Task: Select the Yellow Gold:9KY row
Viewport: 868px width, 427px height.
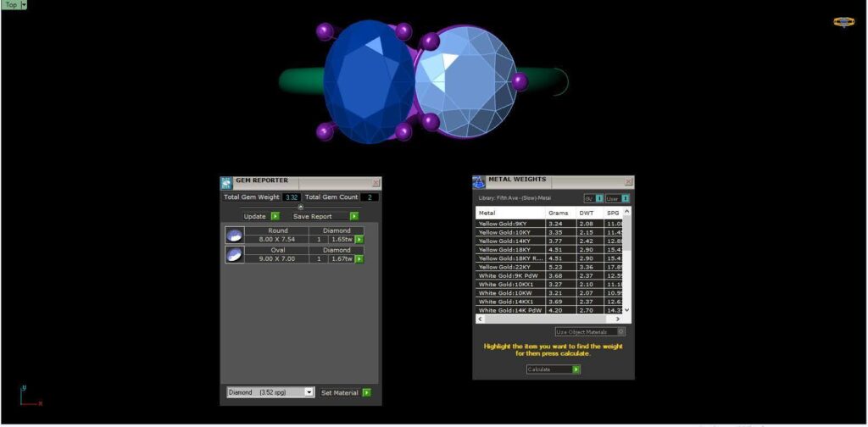Action: (549, 224)
